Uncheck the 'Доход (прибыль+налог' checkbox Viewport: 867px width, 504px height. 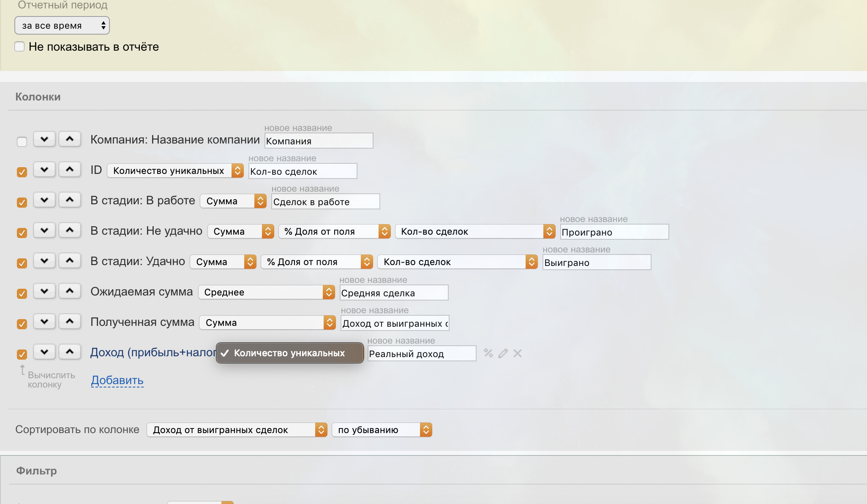pos(22,355)
